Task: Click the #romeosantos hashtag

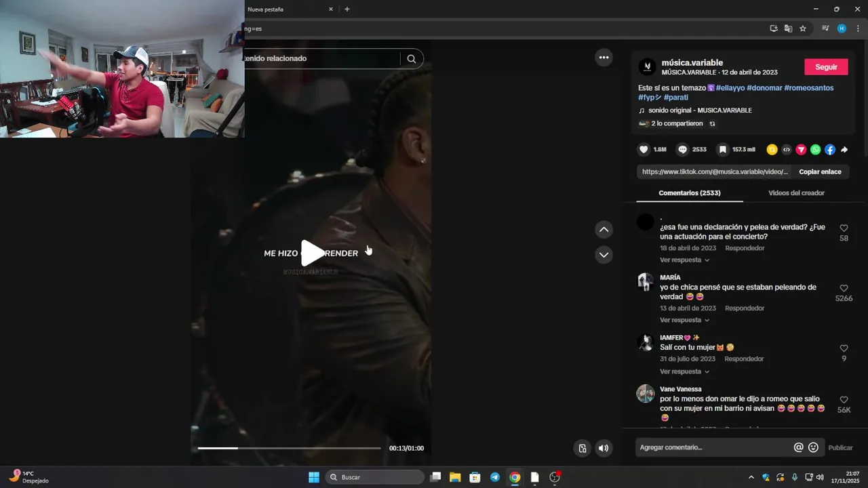Action: (x=809, y=88)
